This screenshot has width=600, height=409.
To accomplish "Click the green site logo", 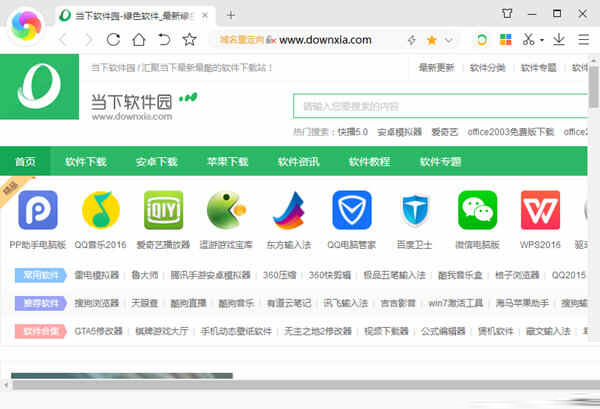I will pyautogui.click(x=39, y=86).
